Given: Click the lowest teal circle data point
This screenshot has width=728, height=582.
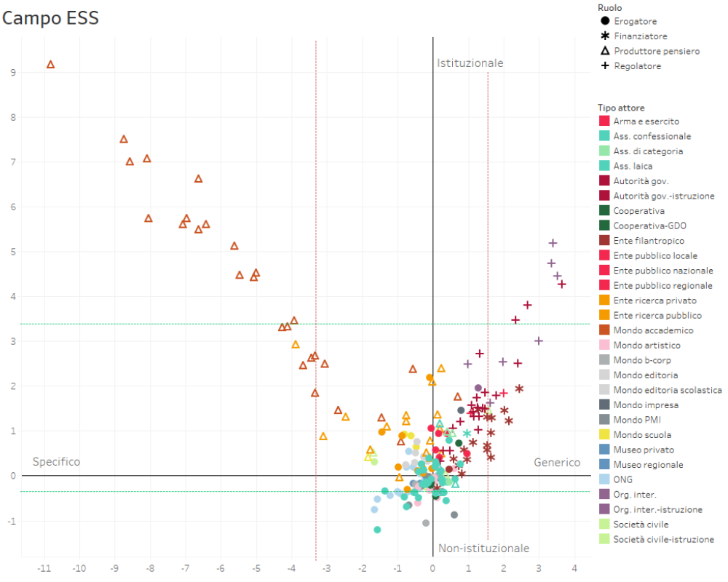Looking at the screenshot, I should click(377, 530).
